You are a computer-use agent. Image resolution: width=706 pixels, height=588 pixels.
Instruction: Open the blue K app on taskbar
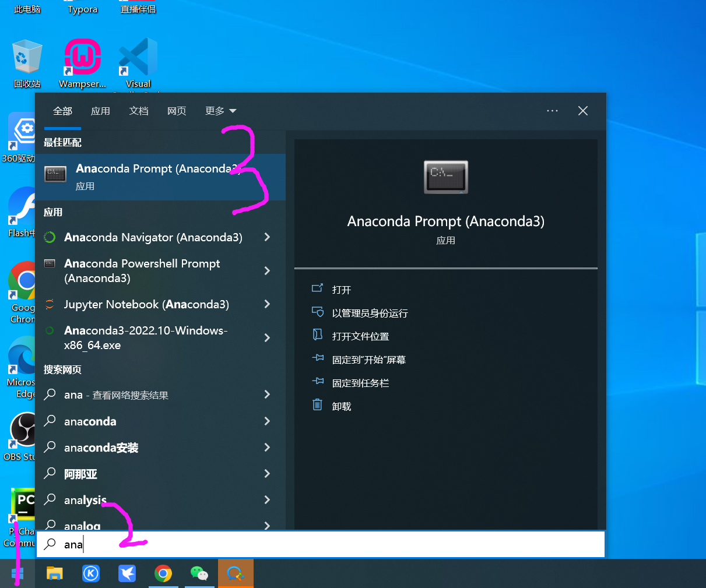pyautogui.click(x=91, y=574)
